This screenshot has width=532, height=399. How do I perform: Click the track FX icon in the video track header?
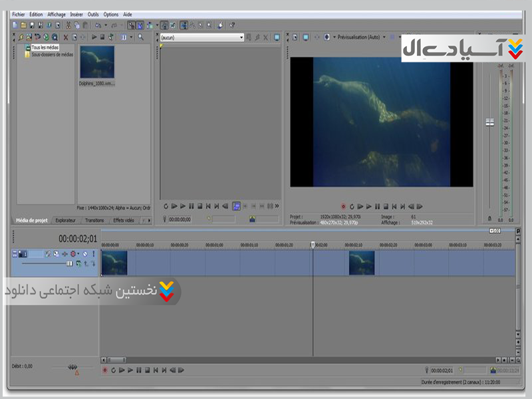[57, 254]
